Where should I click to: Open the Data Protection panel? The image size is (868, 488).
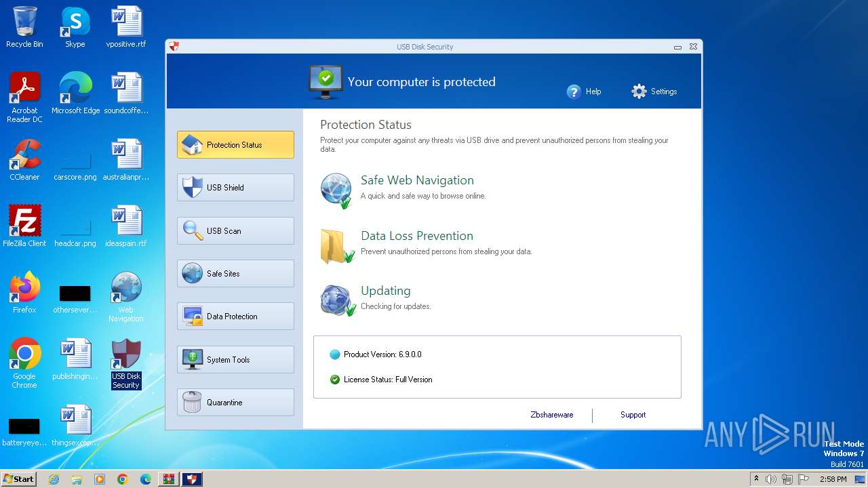click(235, 316)
